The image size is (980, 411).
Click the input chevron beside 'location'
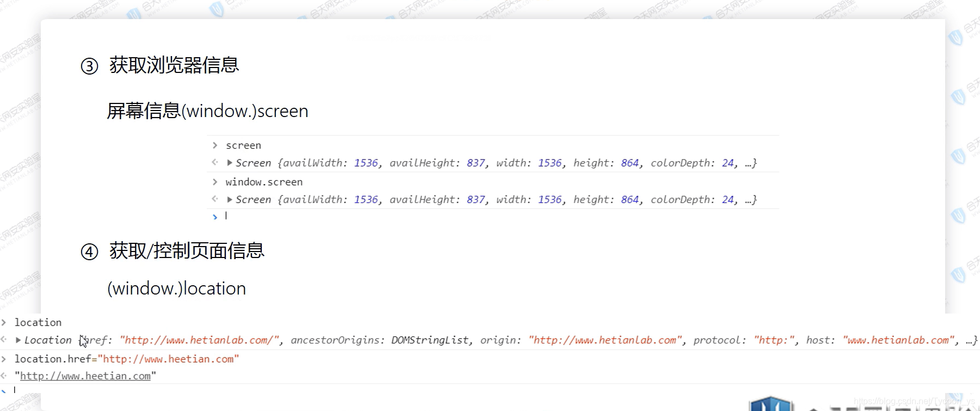pos(4,322)
